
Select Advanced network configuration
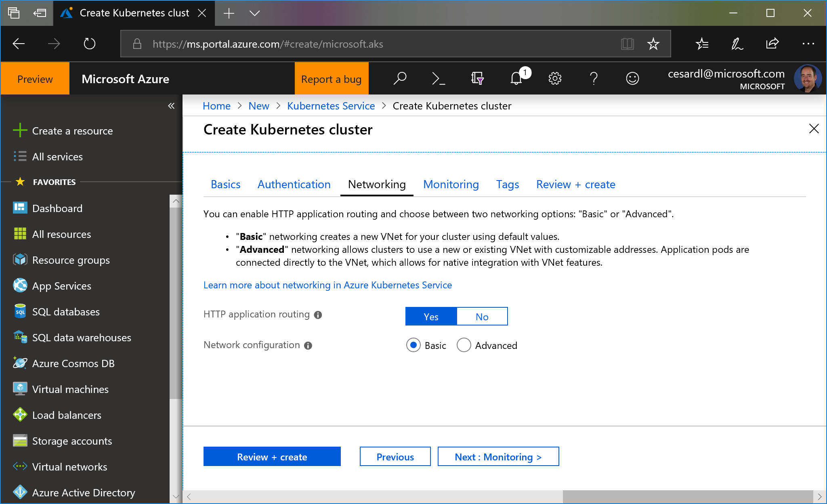point(464,345)
